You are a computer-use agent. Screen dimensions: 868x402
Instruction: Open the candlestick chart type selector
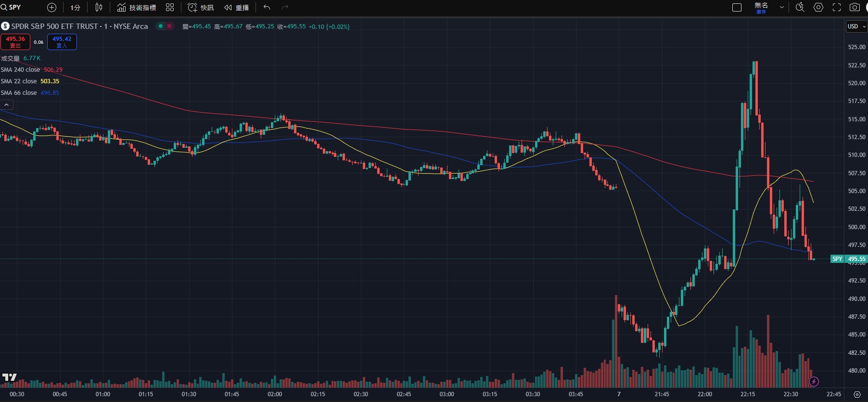99,7
